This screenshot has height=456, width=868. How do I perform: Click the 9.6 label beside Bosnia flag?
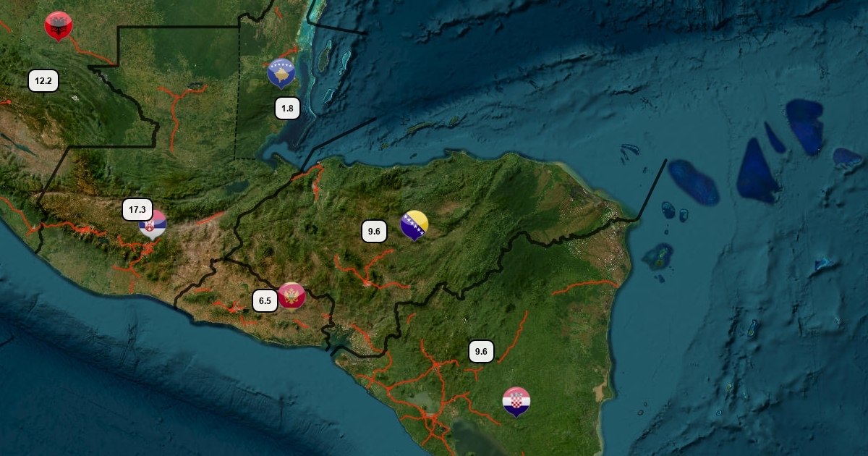click(x=374, y=232)
